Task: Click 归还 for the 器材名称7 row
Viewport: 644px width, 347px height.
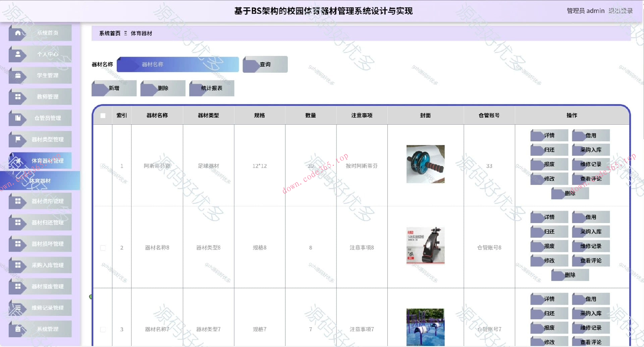Action: click(x=549, y=313)
